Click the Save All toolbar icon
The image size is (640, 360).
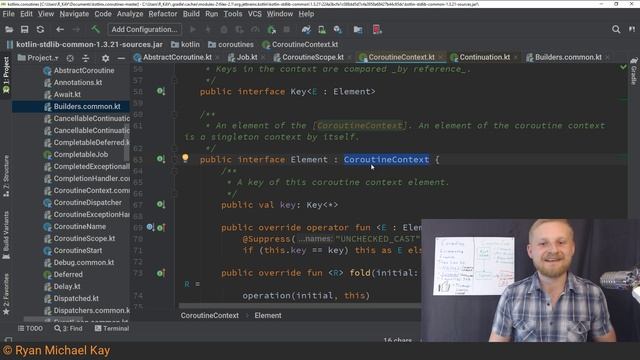(24, 29)
